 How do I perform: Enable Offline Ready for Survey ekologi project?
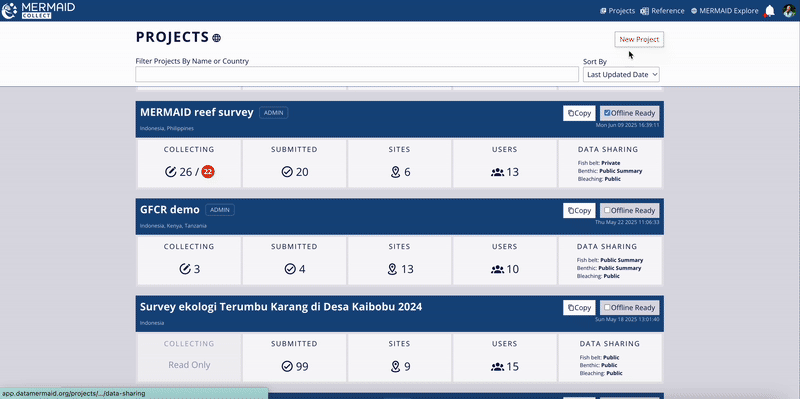[607, 308]
